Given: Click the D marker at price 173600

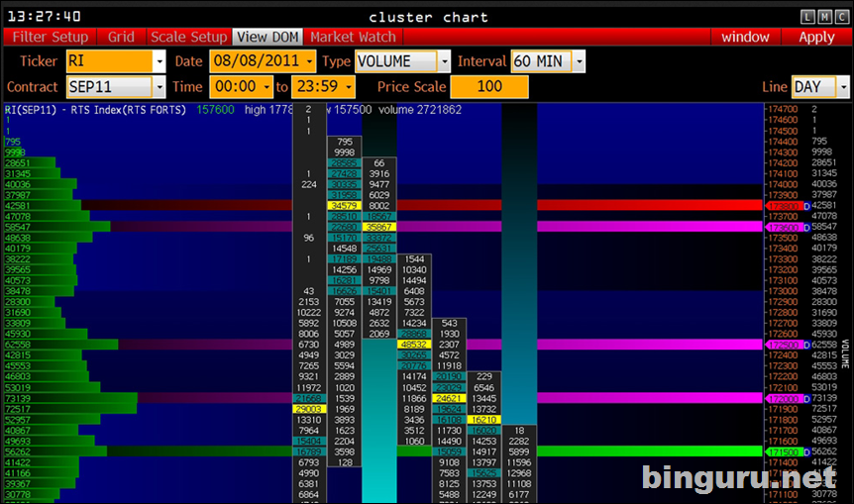Looking at the screenshot, I should pyautogui.click(x=807, y=227).
